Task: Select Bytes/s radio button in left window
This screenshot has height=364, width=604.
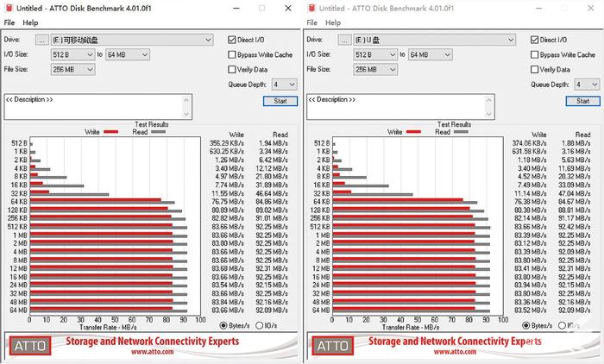Action: click(223, 325)
